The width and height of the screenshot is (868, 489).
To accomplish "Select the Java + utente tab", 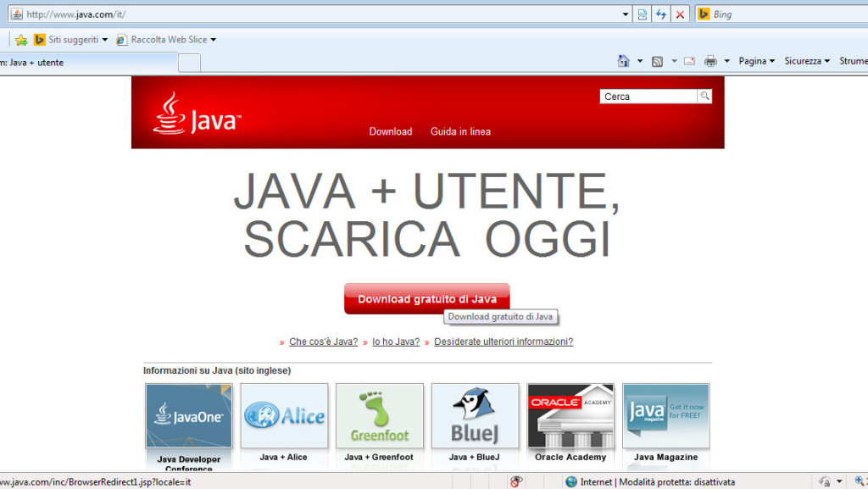I will 88,63.
